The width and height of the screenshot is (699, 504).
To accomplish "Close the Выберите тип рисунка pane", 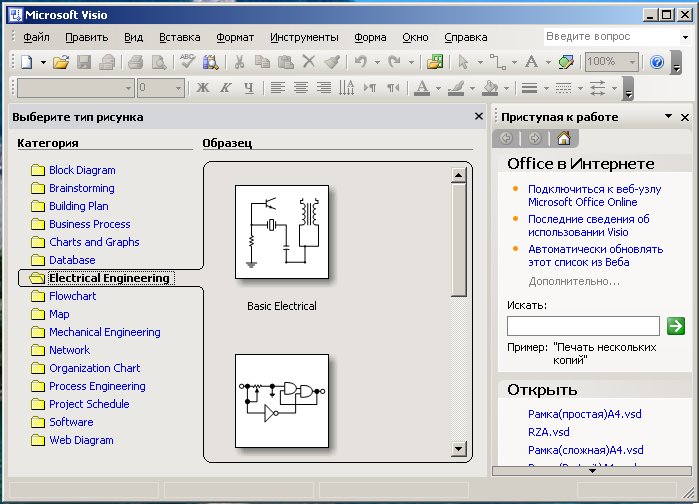I will pyautogui.click(x=479, y=116).
